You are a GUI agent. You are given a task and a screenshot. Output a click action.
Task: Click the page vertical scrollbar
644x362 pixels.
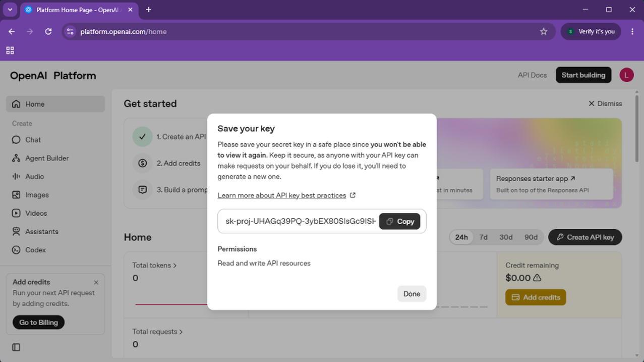[x=638, y=129]
